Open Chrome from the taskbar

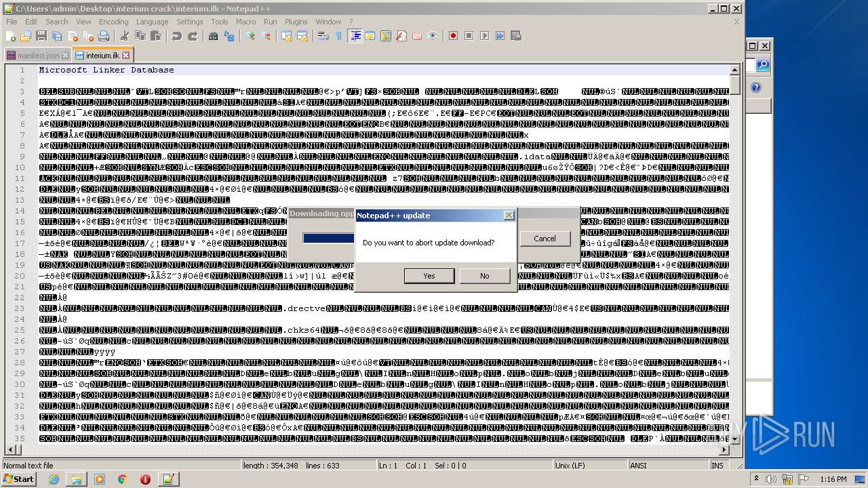point(122,479)
